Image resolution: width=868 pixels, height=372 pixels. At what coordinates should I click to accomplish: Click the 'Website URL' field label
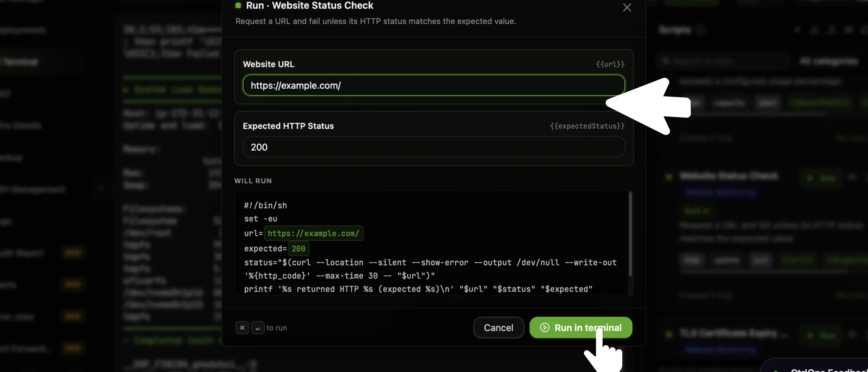[x=268, y=64]
